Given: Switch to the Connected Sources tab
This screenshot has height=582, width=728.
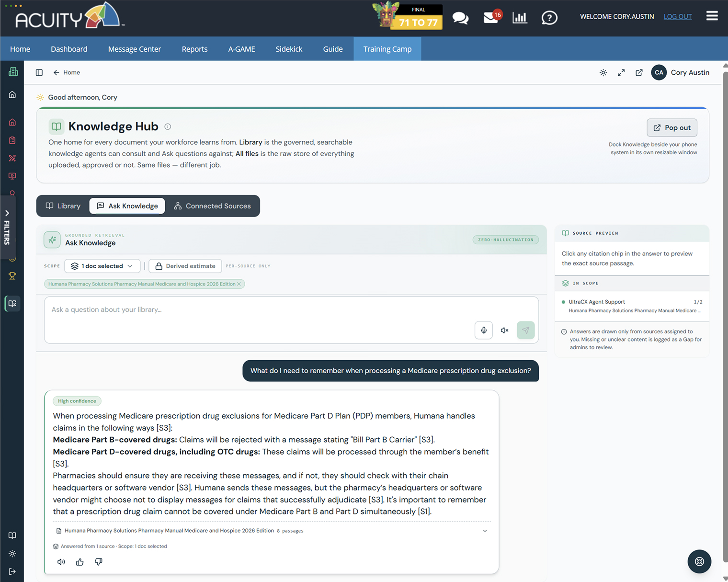Looking at the screenshot, I should coord(212,206).
